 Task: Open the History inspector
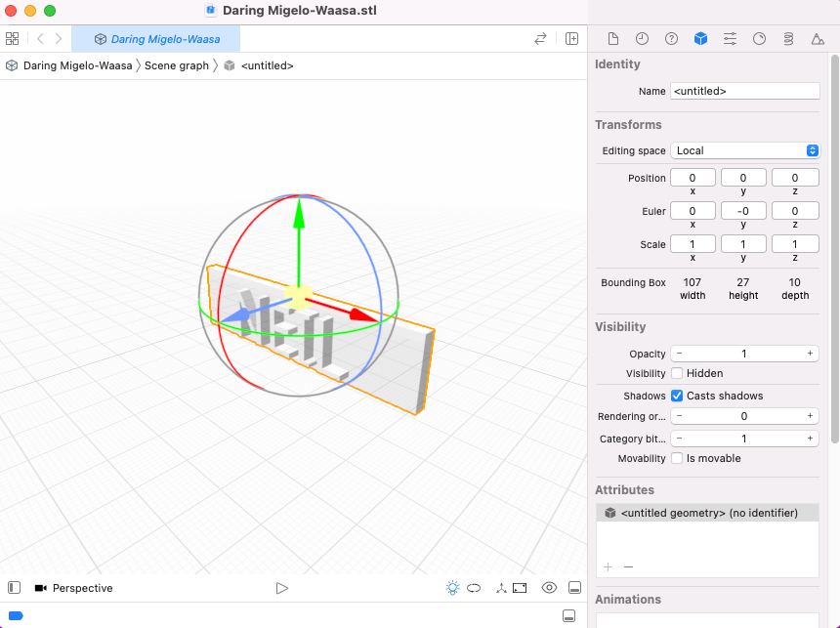[642, 39]
